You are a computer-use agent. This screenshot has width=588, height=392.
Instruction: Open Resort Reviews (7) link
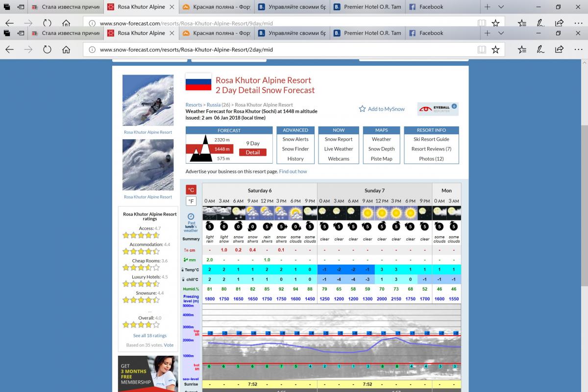[431, 149]
